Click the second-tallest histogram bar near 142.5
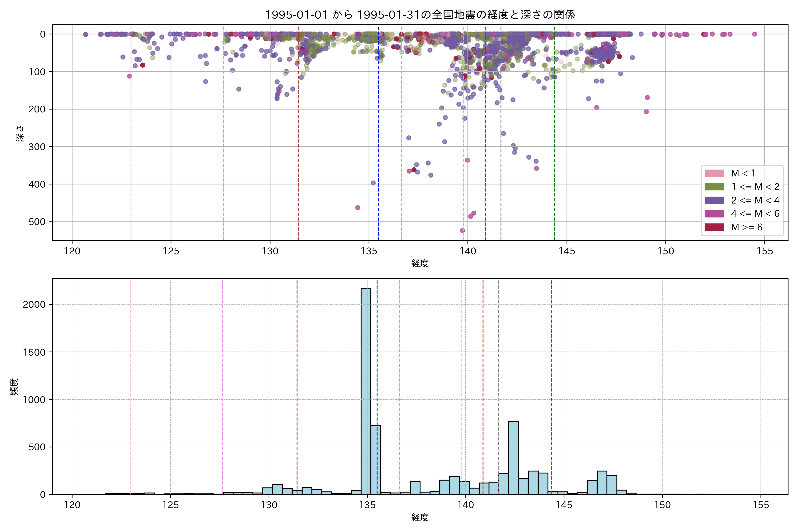This screenshot has height=532, width=798. tap(513, 457)
